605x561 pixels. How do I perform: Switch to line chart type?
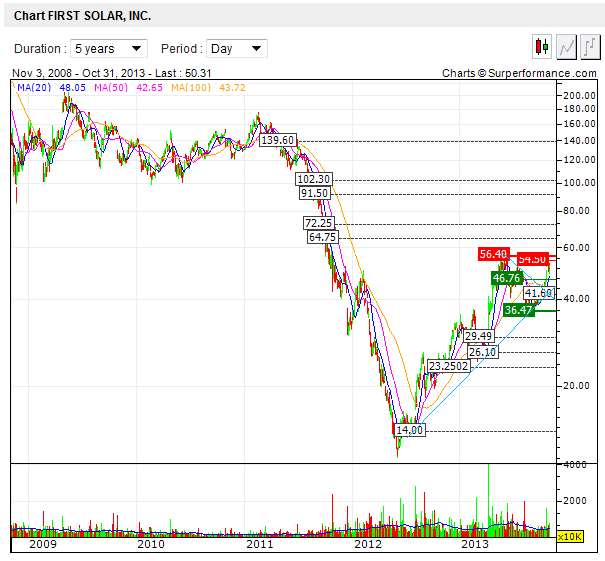click(566, 47)
